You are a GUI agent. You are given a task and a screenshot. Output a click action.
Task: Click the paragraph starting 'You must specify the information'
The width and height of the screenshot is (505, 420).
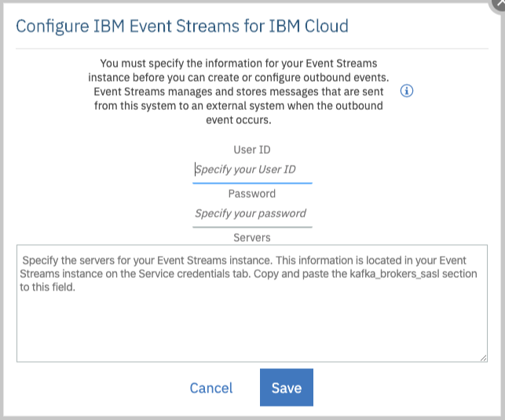(x=239, y=91)
